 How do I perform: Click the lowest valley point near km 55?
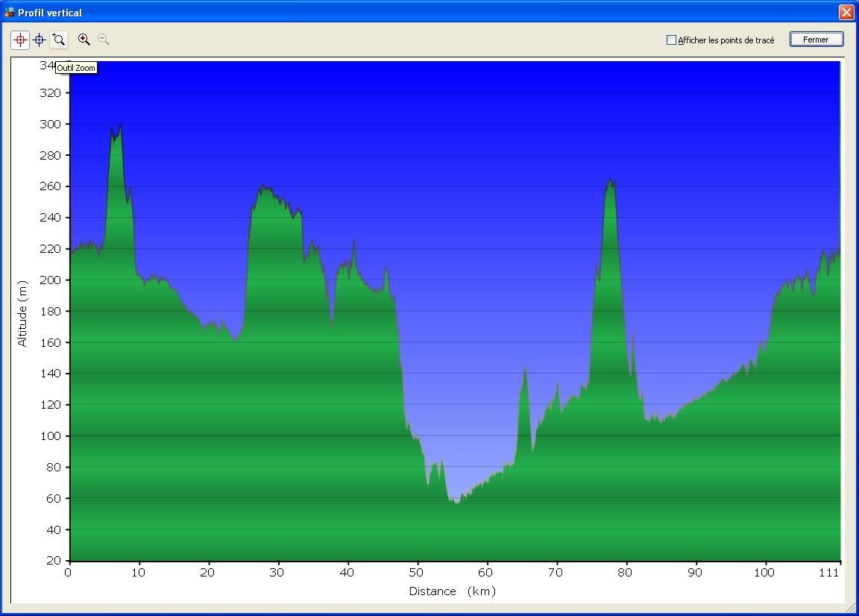point(456,501)
